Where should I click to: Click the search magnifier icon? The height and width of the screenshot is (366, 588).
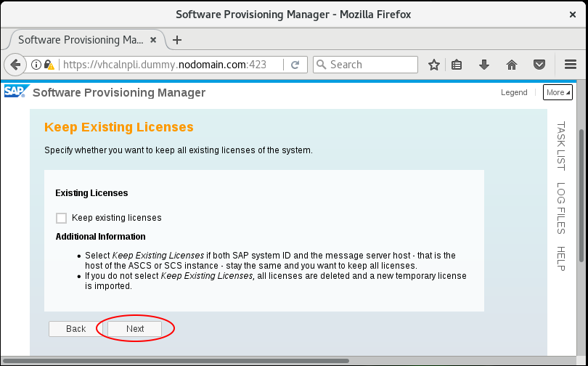pyautogui.click(x=322, y=65)
